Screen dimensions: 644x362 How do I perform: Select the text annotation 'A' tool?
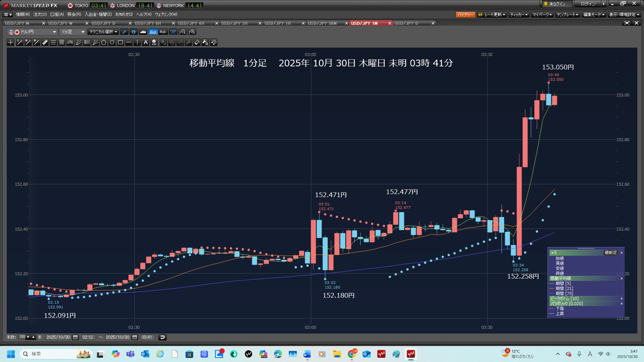click(x=146, y=42)
